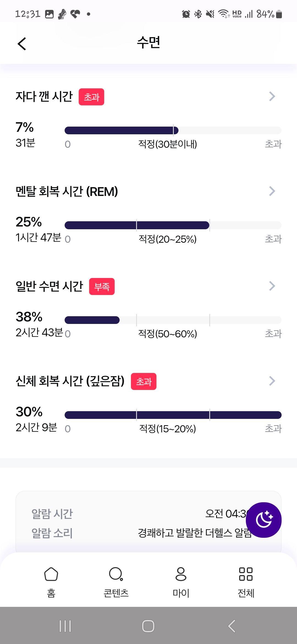This screenshot has width=297, height=644.
Task: Go back using the top-left arrow
Action: 22,44
